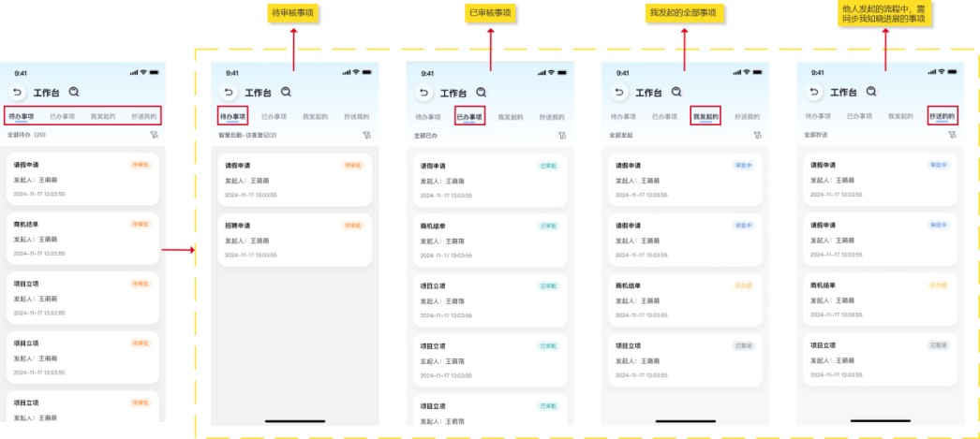Click the back arrow in the leftmost phone screen
The image size is (980, 439).
pos(17,92)
